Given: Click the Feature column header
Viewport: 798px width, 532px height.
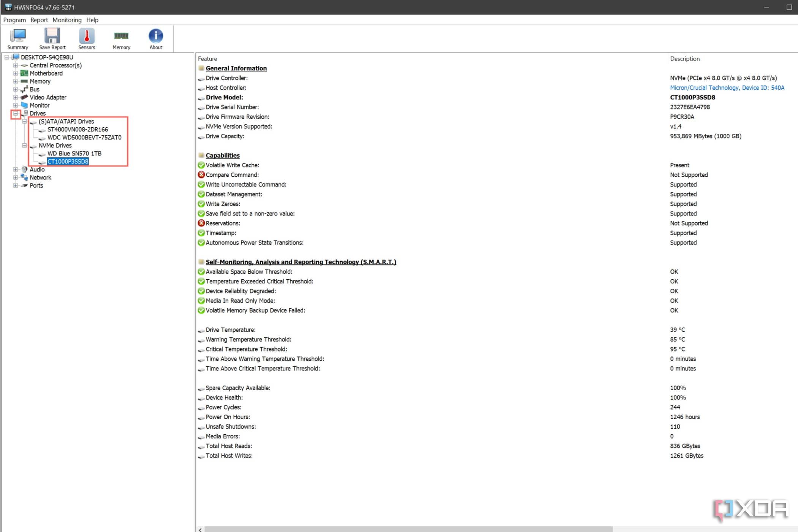Looking at the screenshot, I should click(x=207, y=59).
